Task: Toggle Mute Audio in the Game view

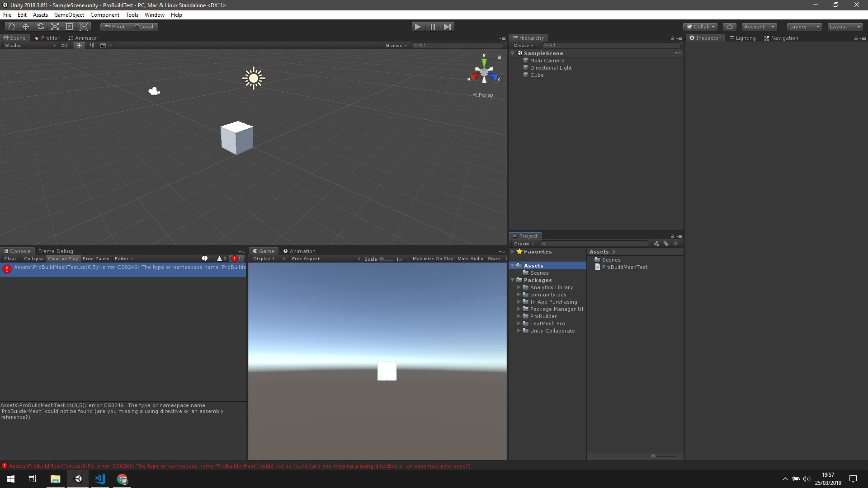Action: [x=470, y=258]
